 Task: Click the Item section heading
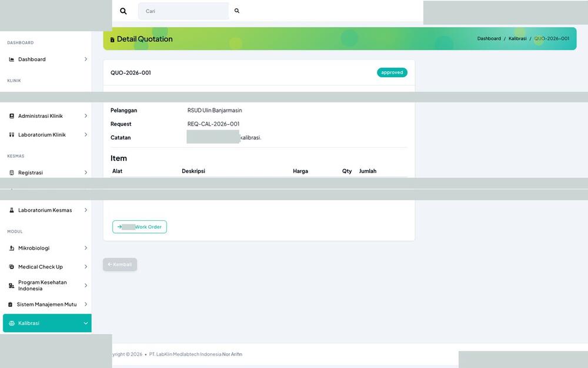(x=119, y=158)
